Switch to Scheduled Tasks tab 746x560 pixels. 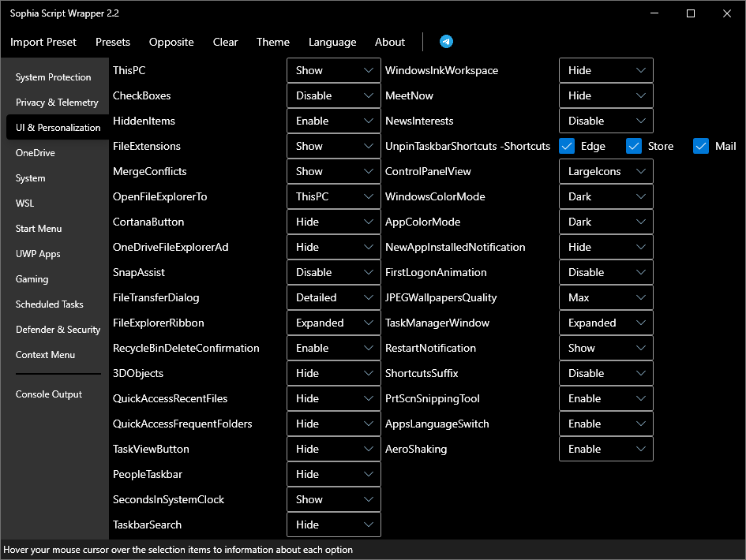pyautogui.click(x=57, y=304)
